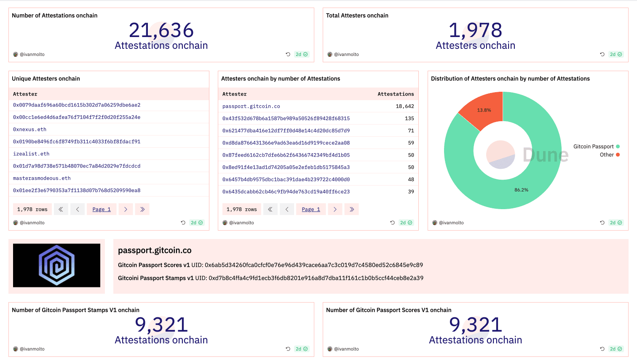Toggle Other legend entry in pie chart

tap(610, 155)
